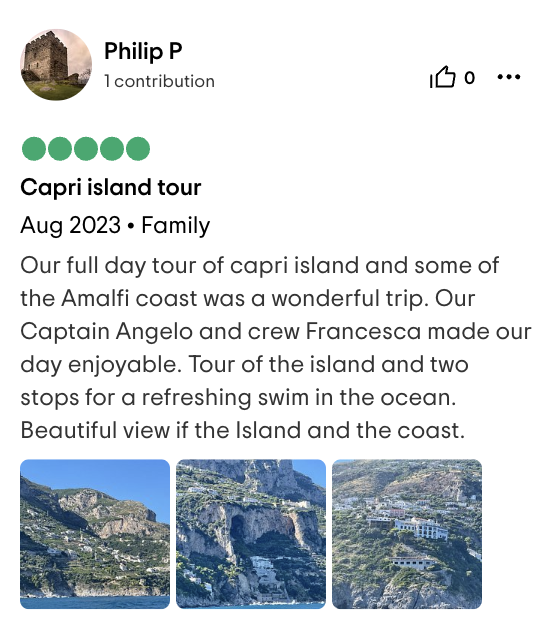Click the "1 contribution" text
550x640 pixels.
click(x=159, y=81)
